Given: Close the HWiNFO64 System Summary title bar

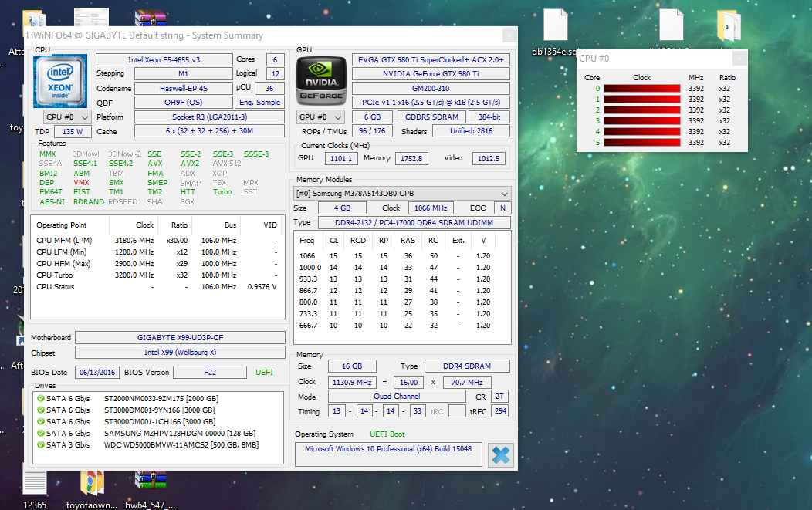Looking at the screenshot, I should (509, 35).
